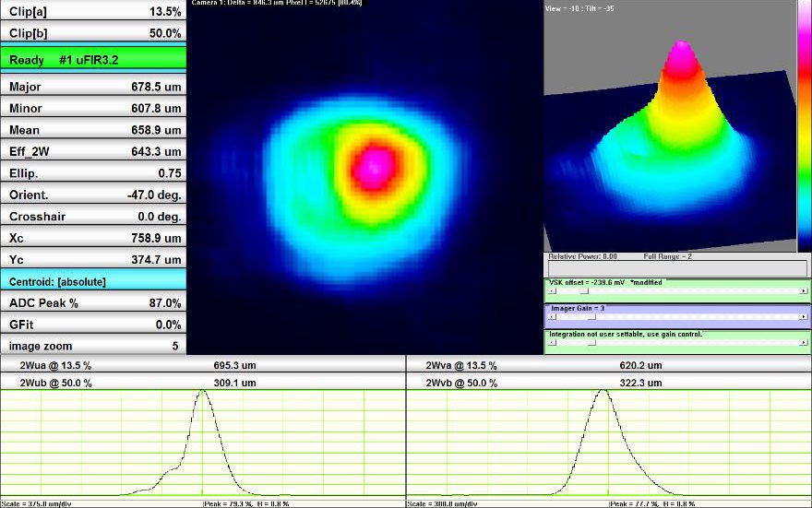Click the 2Wva @ 13.5 % profile header
812x508 pixels.
pyautogui.click(x=609, y=365)
